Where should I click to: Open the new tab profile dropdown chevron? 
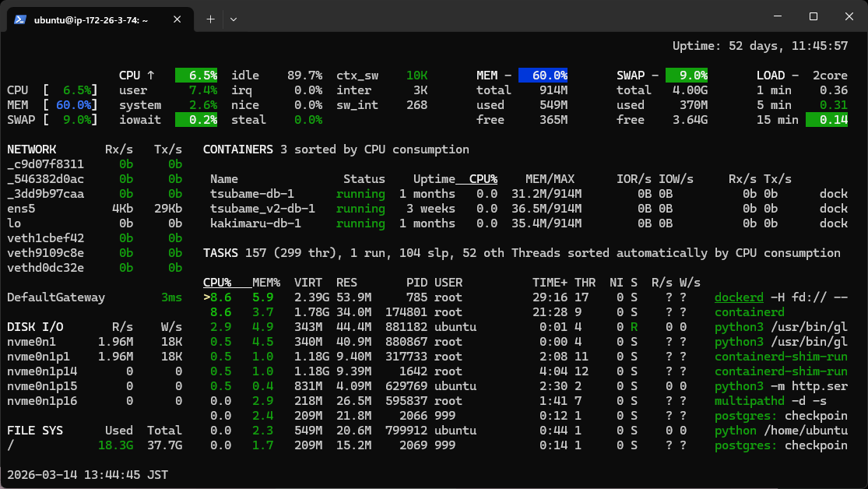(234, 19)
